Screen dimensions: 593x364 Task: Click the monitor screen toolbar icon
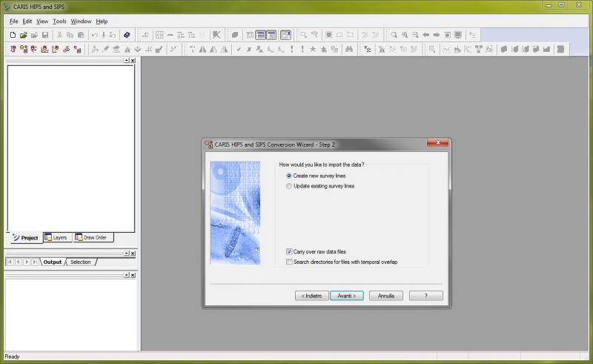coord(458,35)
